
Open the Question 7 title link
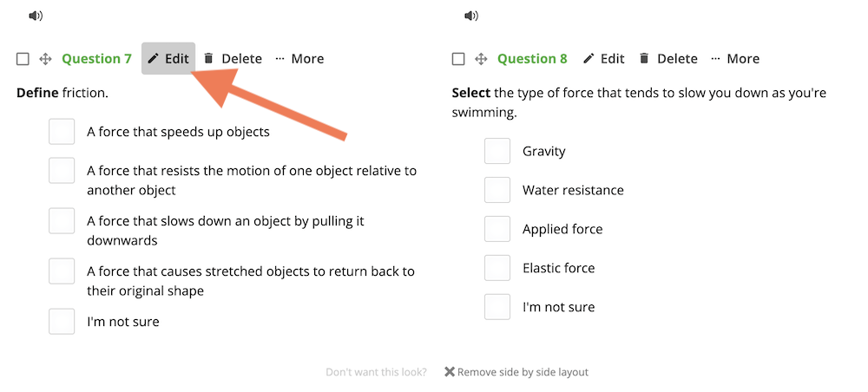point(97,59)
